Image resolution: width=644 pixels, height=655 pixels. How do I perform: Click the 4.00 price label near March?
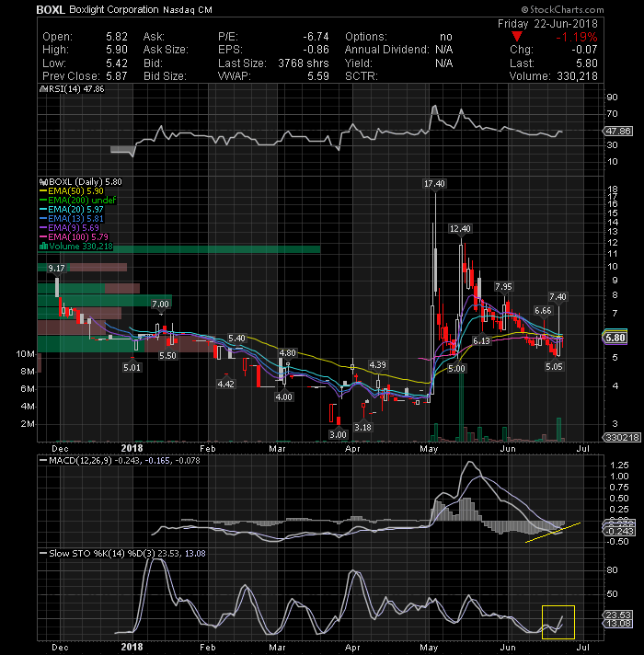click(x=283, y=396)
